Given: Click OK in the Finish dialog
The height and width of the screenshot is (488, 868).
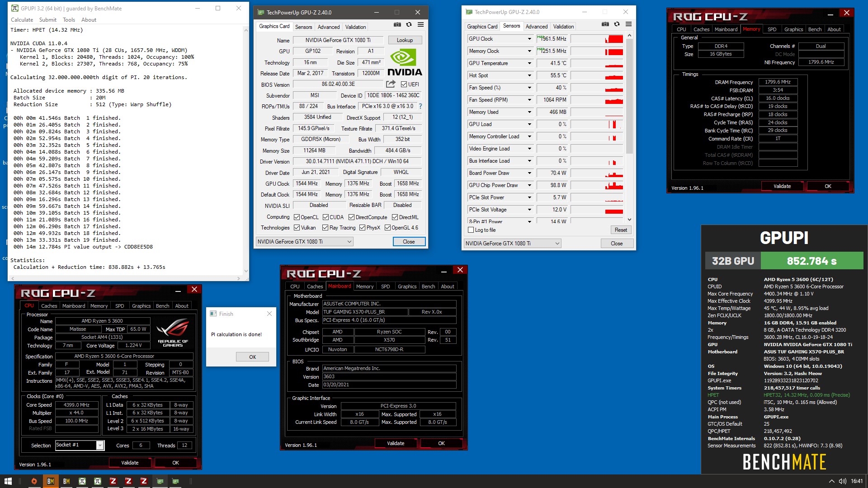Looking at the screenshot, I should tap(252, 357).
